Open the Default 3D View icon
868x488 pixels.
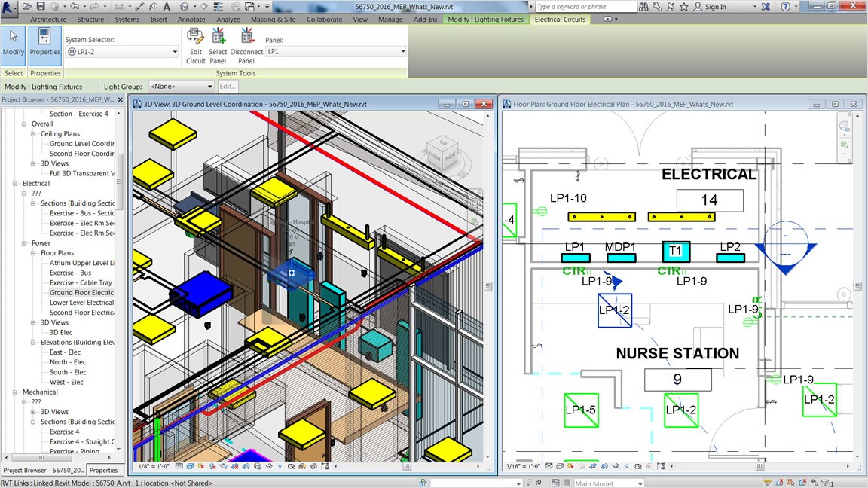(185, 6)
